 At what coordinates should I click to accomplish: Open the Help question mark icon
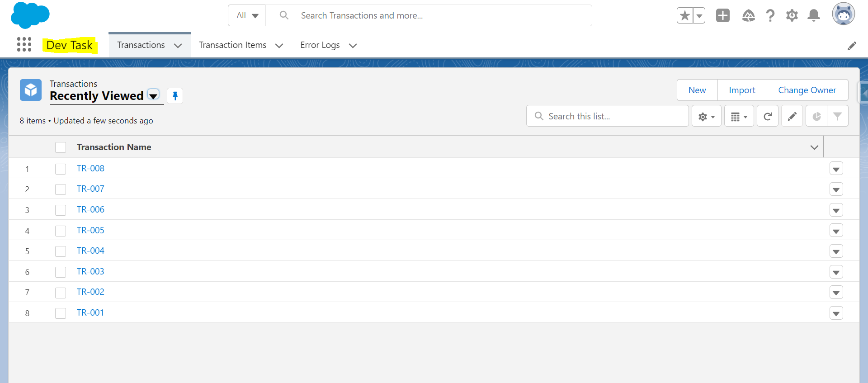point(770,15)
